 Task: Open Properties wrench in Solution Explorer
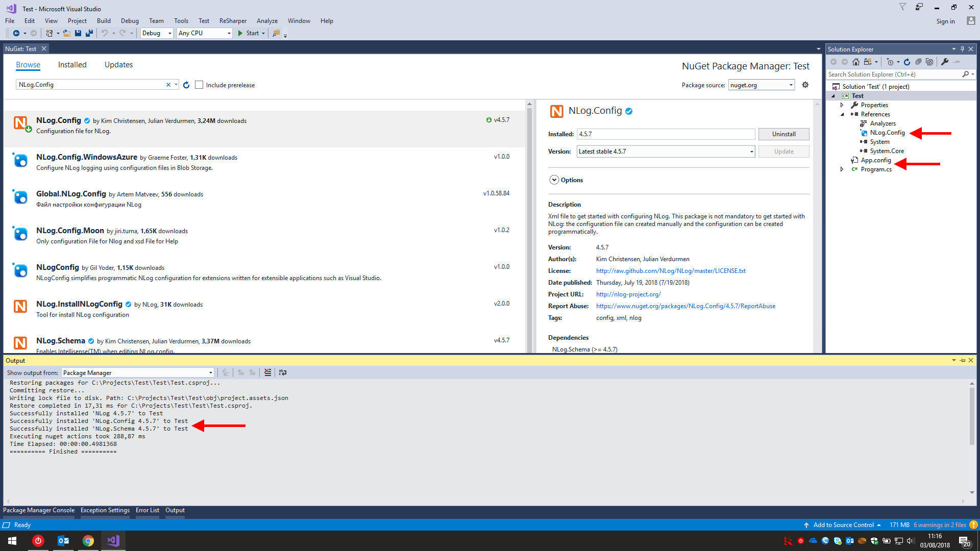pos(945,62)
